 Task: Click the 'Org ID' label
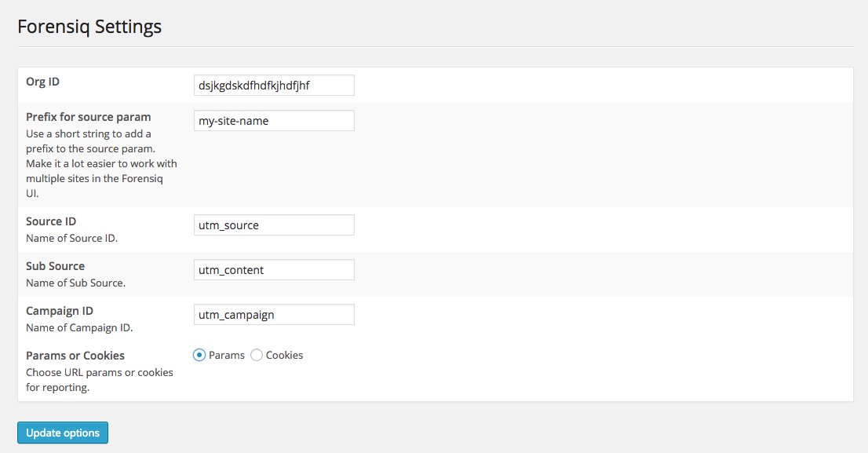(x=42, y=82)
